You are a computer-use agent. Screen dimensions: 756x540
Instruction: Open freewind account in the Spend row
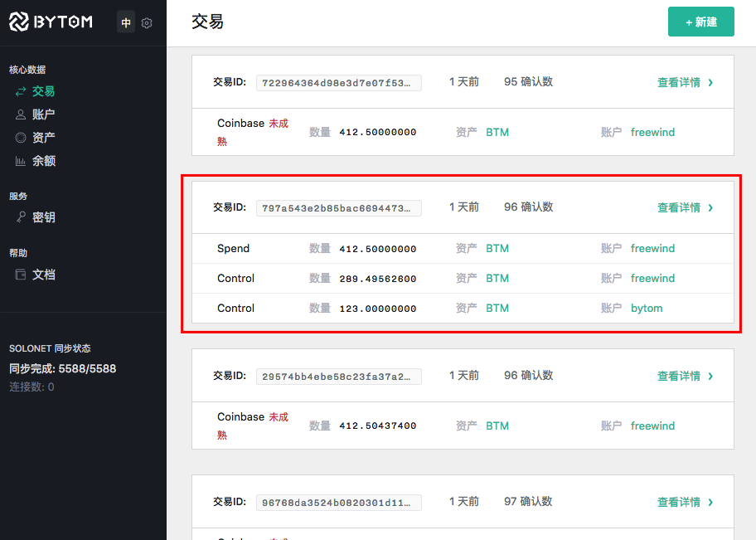coord(652,249)
